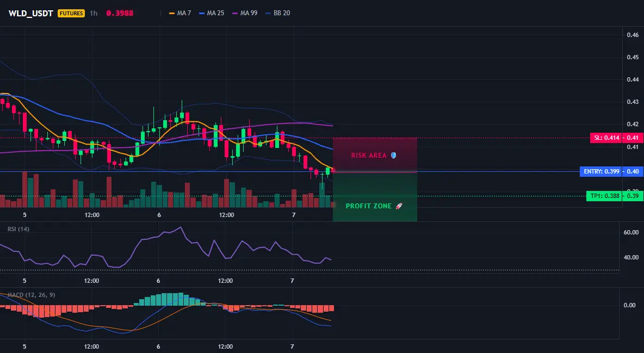This screenshot has width=644, height=353.
Task: Click the 0.46 price axis value
Action: click(x=633, y=35)
